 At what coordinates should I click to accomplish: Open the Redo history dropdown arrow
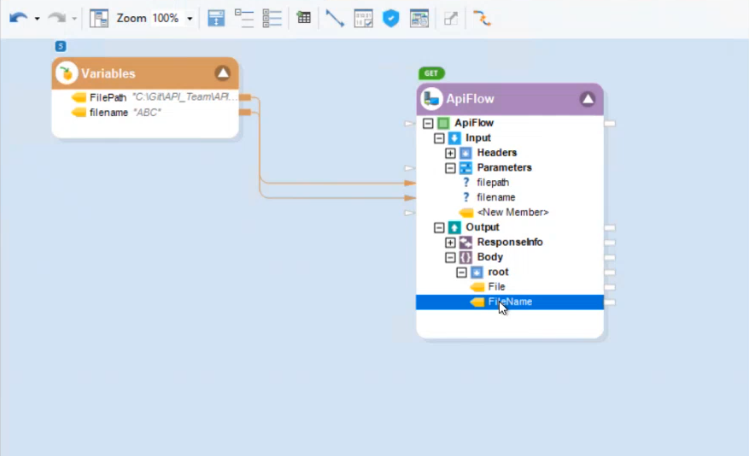[x=75, y=19]
